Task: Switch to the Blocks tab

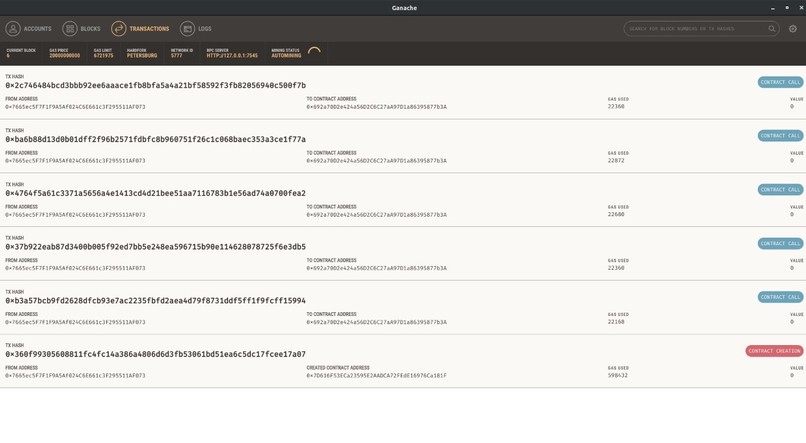Action: coord(81,29)
